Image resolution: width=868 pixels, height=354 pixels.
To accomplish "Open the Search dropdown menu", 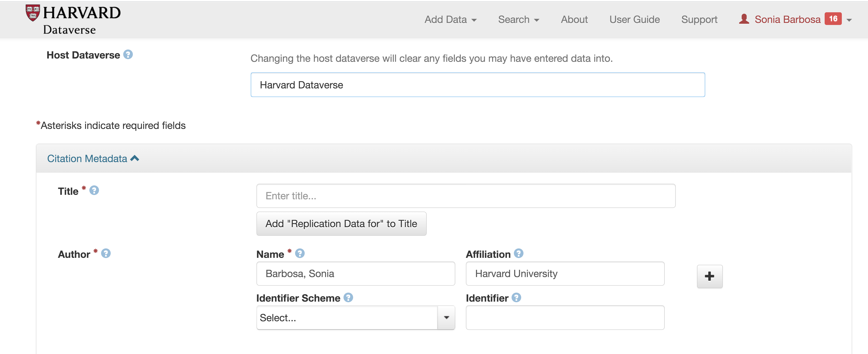I will [x=519, y=20].
